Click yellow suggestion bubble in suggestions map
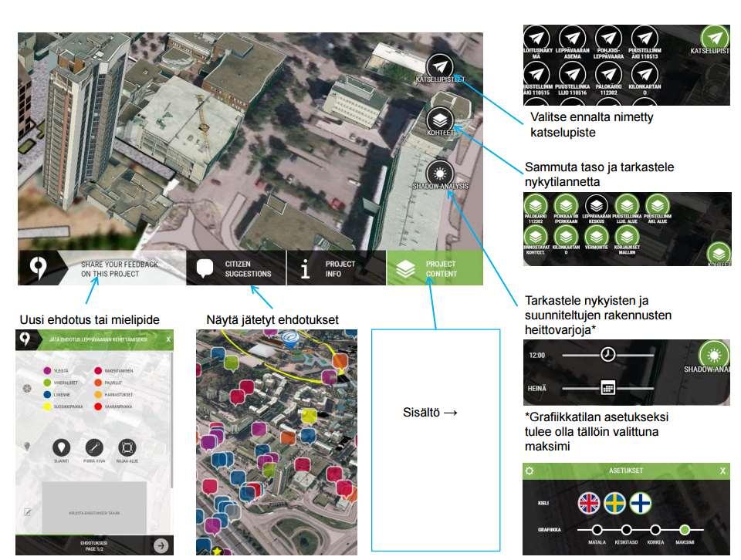This screenshot has width=741, height=560. pos(309,416)
